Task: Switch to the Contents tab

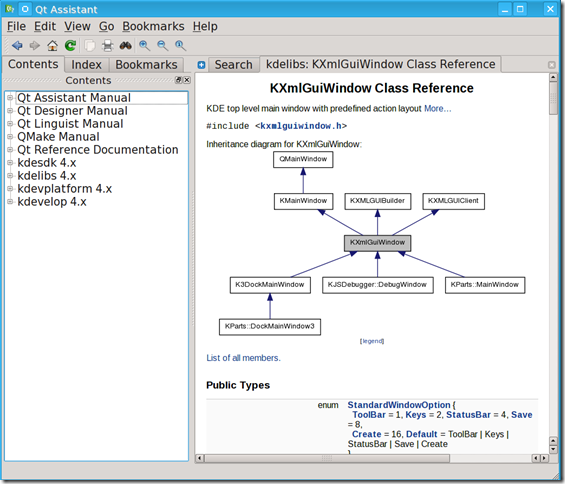Action: [33, 64]
